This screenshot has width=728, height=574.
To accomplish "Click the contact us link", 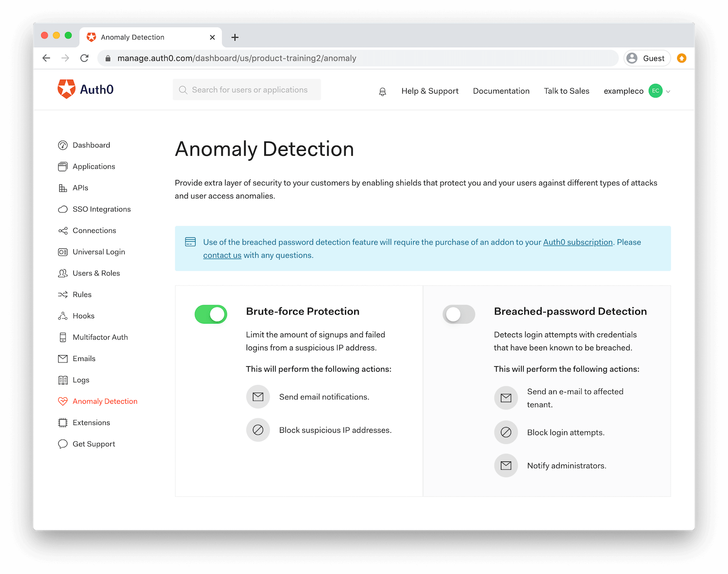I will coord(222,255).
